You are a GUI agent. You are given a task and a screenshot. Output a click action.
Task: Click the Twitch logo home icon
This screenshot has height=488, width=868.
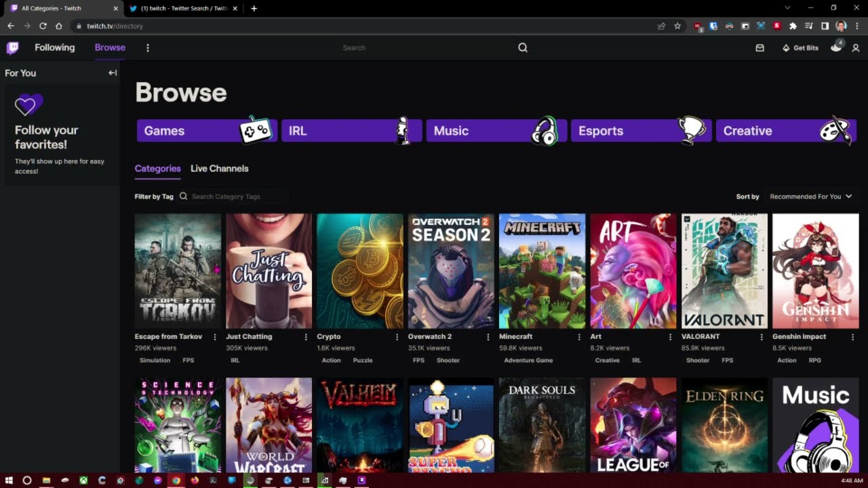click(12, 47)
